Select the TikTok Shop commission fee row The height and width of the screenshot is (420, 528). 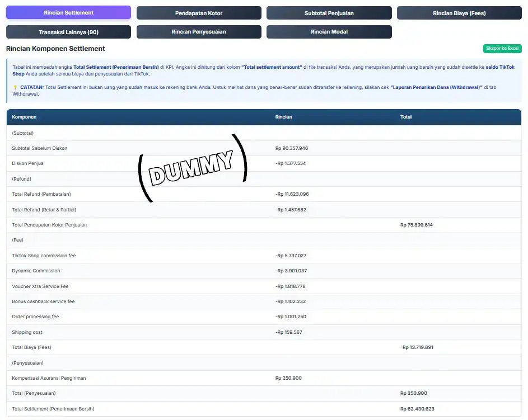44,256
